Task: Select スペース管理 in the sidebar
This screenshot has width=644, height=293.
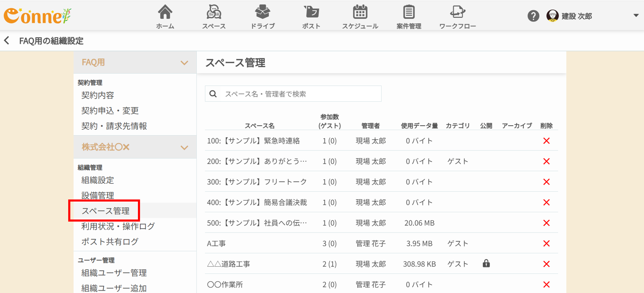Action: pyautogui.click(x=106, y=211)
